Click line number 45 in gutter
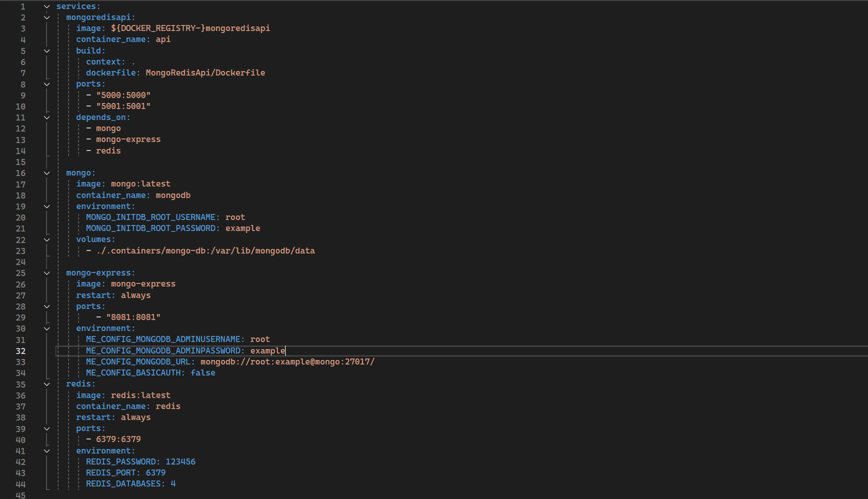This screenshot has height=499, width=868. point(20,495)
